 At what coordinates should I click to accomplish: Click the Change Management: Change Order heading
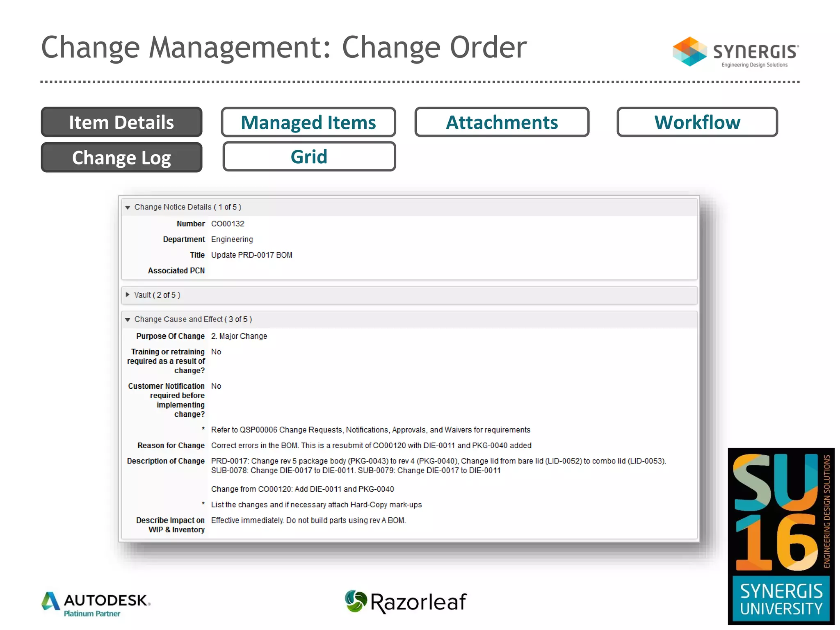pyautogui.click(x=284, y=48)
